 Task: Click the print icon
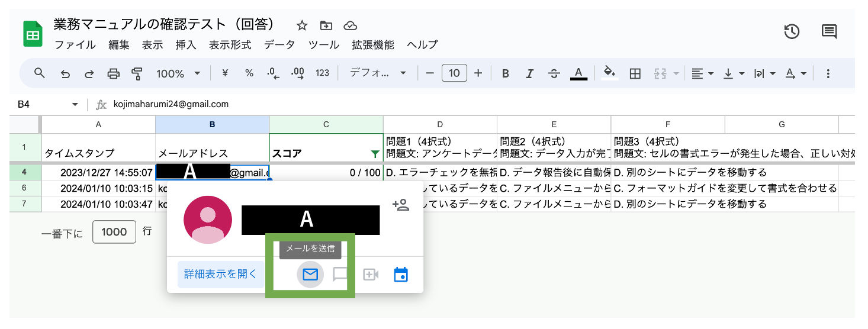(113, 73)
